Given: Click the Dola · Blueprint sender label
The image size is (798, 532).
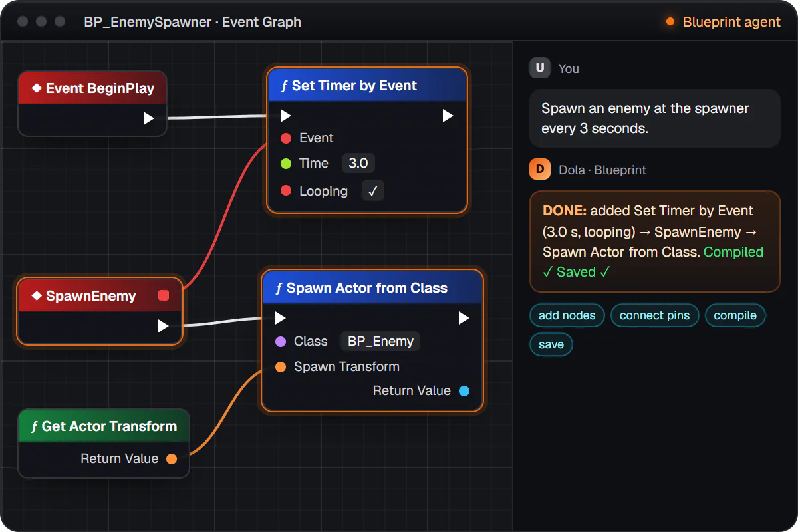Looking at the screenshot, I should [602, 170].
